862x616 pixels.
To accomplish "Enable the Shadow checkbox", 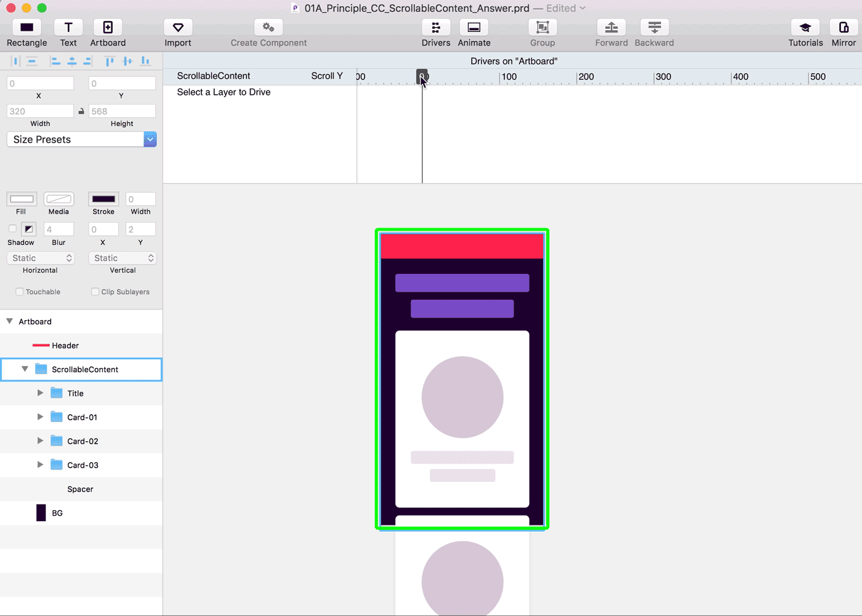I will pos(12,229).
